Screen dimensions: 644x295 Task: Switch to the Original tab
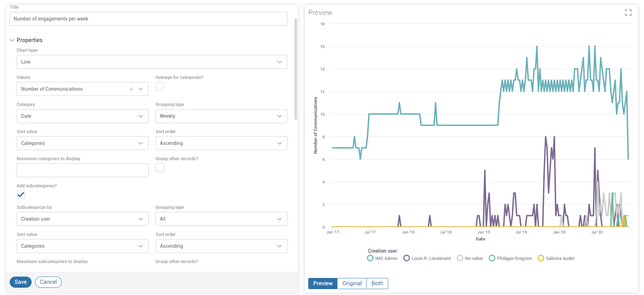pyautogui.click(x=352, y=283)
